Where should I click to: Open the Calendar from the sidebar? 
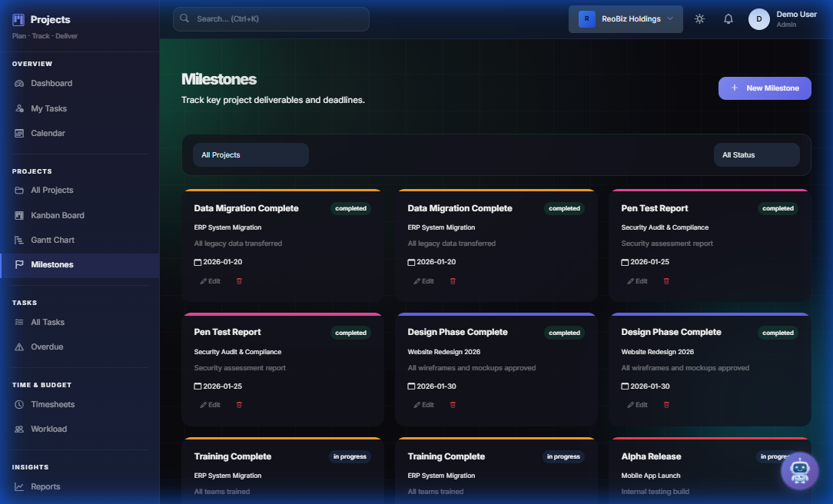[x=48, y=133]
